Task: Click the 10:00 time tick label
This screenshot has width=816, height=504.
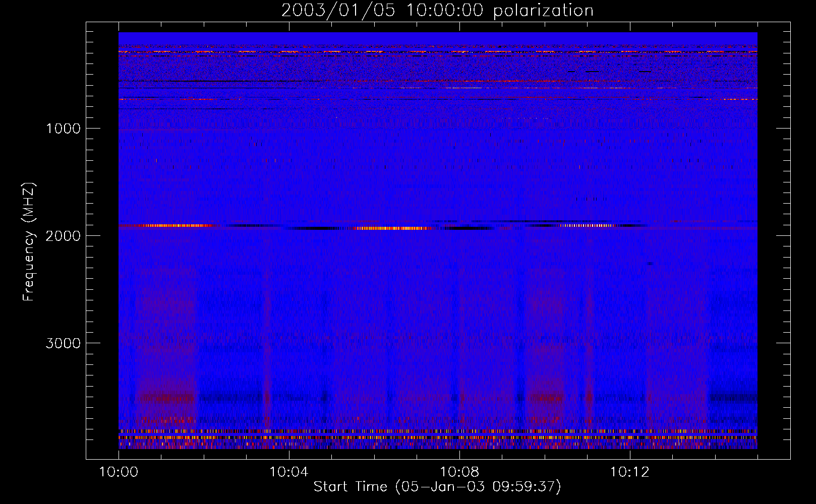Action: click(x=119, y=472)
